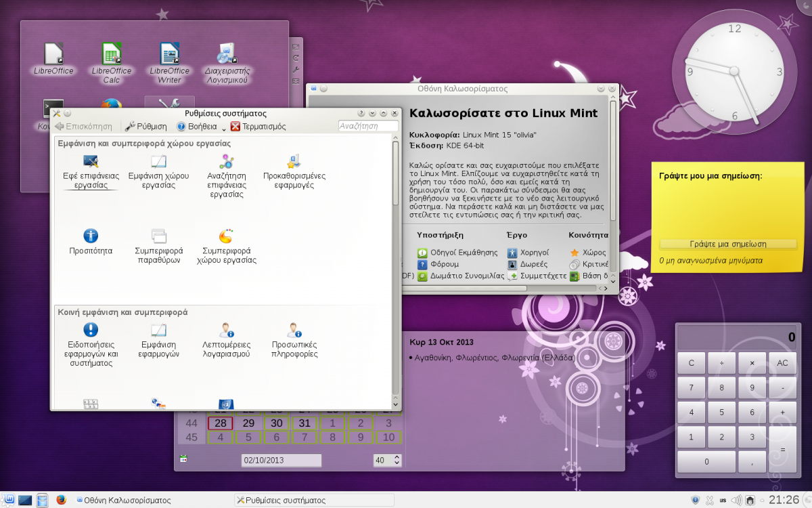Open Προκαθορισμένες εφαρμογές settings module
This screenshot has width=812, height=508.
click(x=294, y=172)
